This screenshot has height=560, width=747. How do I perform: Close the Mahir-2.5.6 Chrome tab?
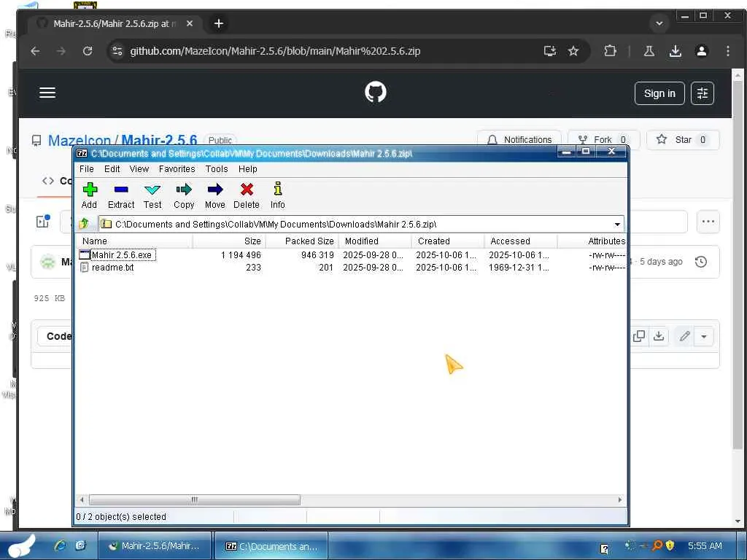(190, 23)
